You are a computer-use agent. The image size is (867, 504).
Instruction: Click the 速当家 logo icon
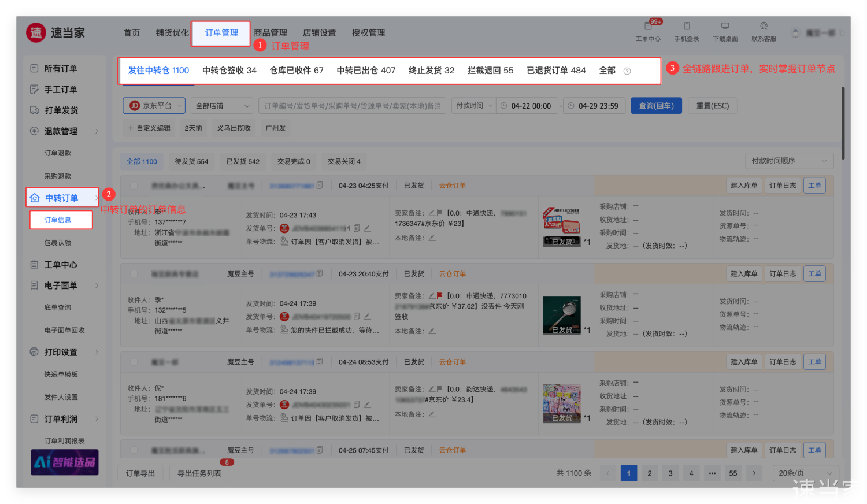(36, 33)
